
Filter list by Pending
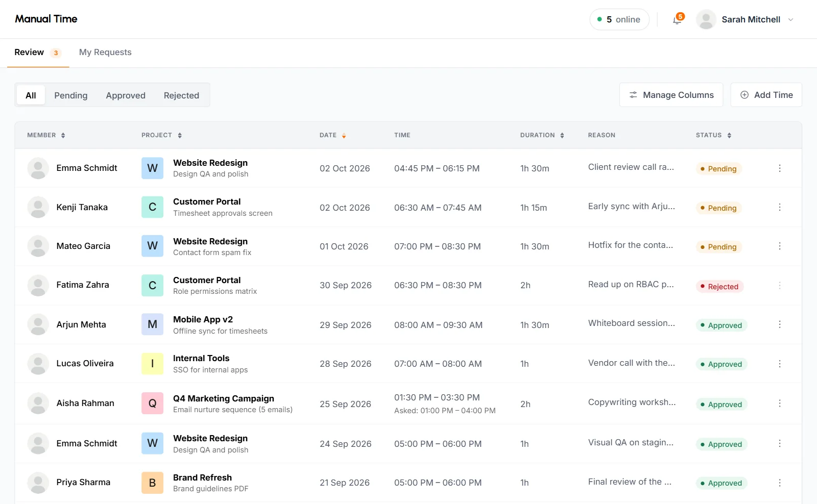pos(71,95)
